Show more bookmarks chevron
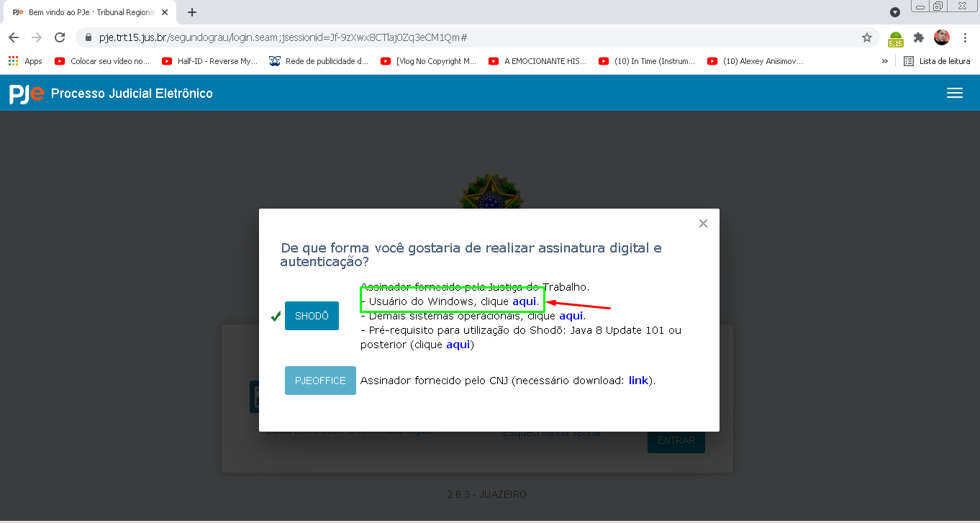The image size is (980, 523). pyautogui.click(x=884, y=61)
